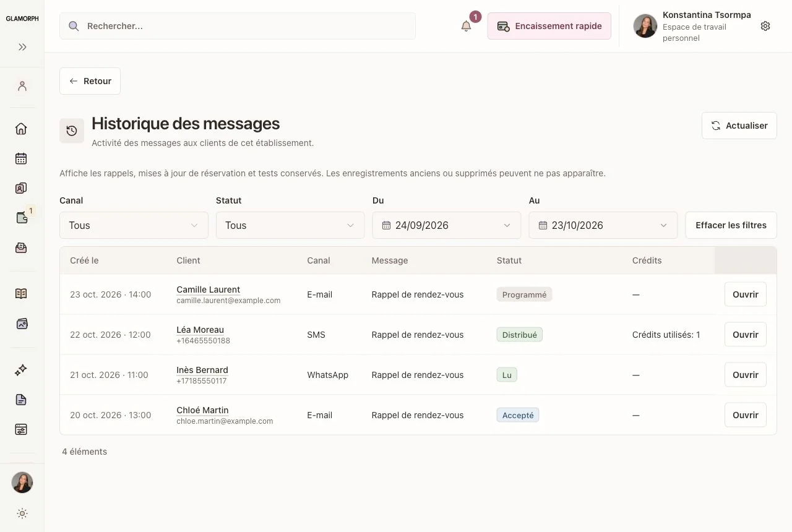Toggle the light theme sun icon
Viewport: 792px width, 532px height.
tap(22, 513)
